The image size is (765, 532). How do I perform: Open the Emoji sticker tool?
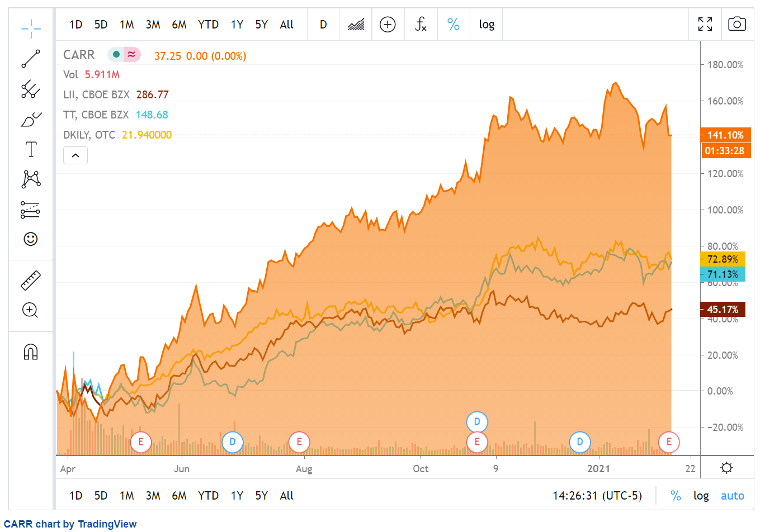(31, 239)
